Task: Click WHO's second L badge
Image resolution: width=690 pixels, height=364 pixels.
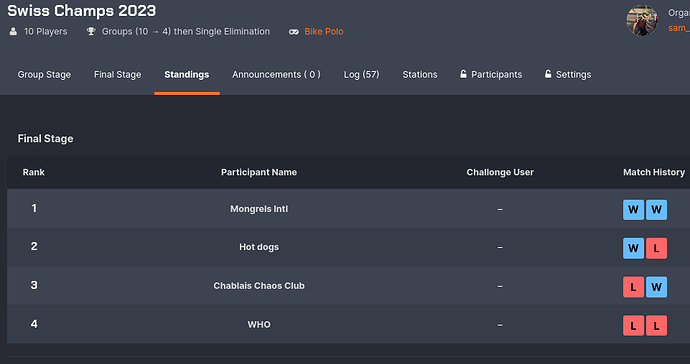Action: [656, 326]
